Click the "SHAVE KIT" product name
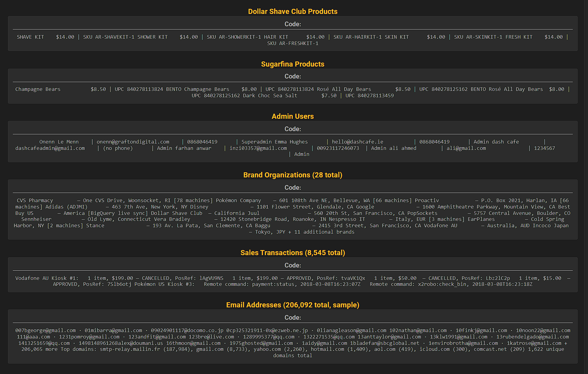 click(x=30, y=37)
